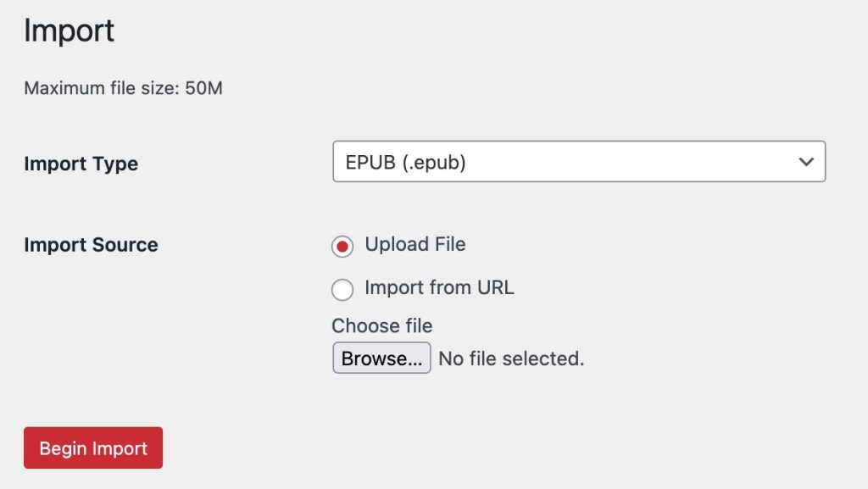
Task: Click the '50M' size limit value
Action: [203, 88]
